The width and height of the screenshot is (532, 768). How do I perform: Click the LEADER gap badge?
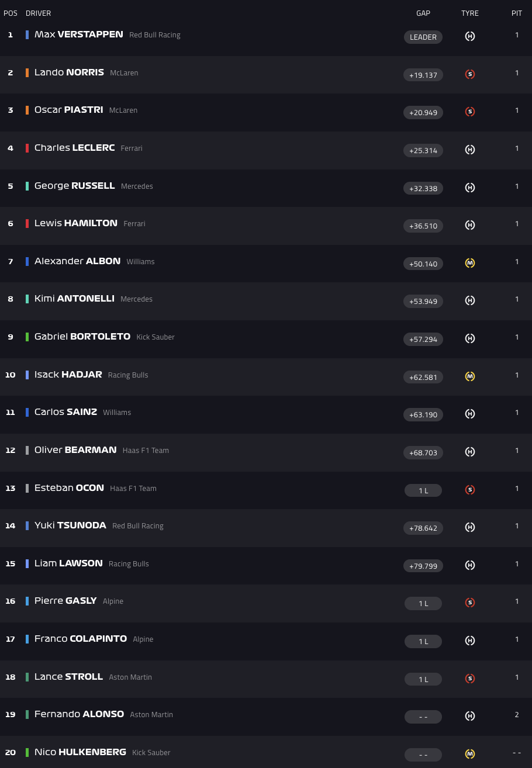423,37
